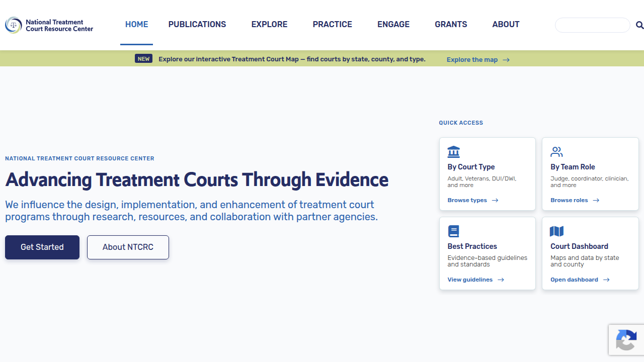Viewport: 644px width, 362px height.
Task: Click the map icon on Court Dashboard
Action: [x=556, y=231]
